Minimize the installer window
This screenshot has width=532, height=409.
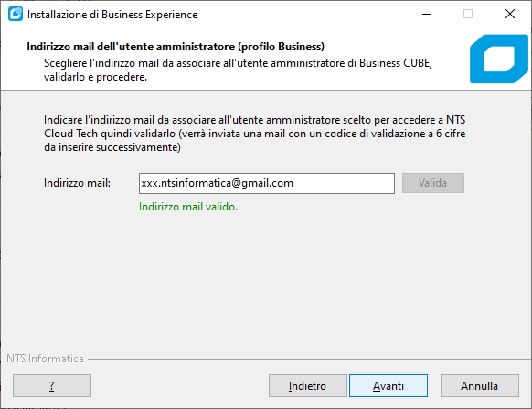click(x=427, y=14)
